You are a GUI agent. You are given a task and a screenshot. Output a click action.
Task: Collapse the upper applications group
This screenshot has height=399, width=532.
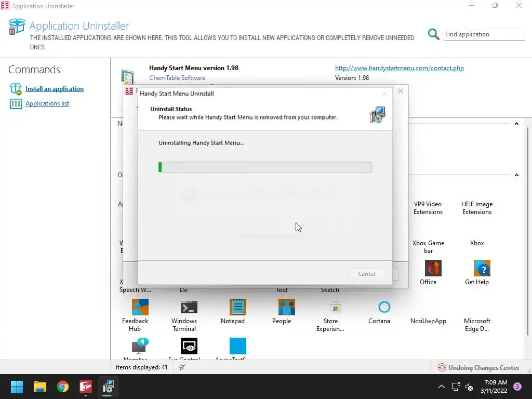[516, 124]
